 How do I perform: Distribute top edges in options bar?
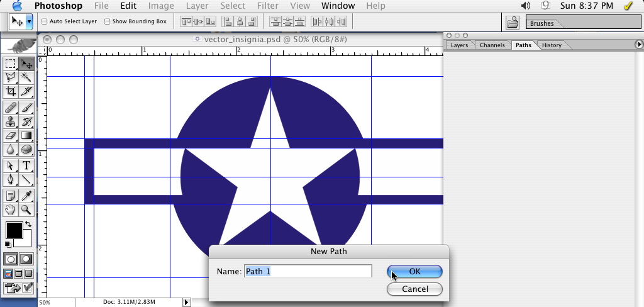coord(275,21)
